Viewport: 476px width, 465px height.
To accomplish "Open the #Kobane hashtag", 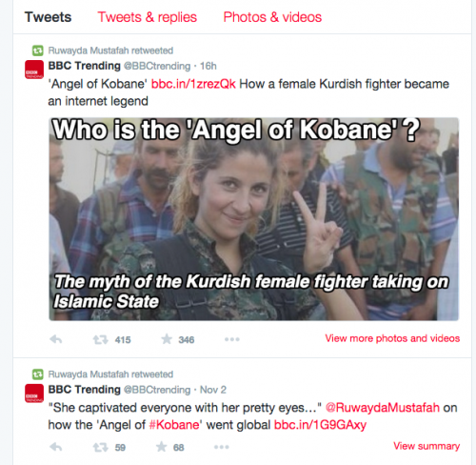I will pyautogui.click(x=174, y=425).
